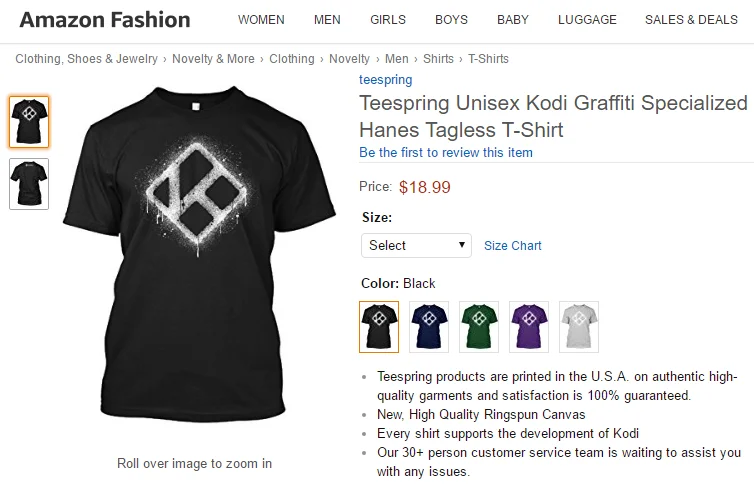Open the Size Chart link
This screenshot has height=491, width=754.
(x=513, y=246)
